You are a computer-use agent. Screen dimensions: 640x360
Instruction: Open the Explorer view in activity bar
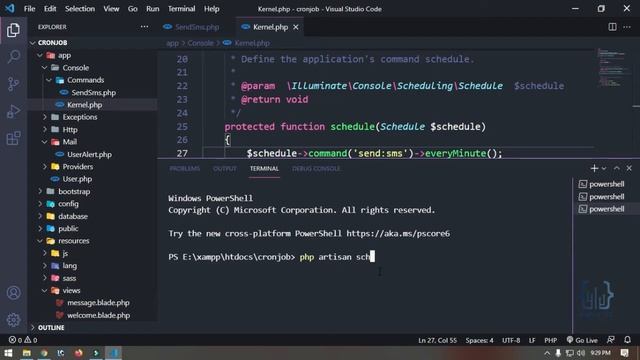point(13,30)
